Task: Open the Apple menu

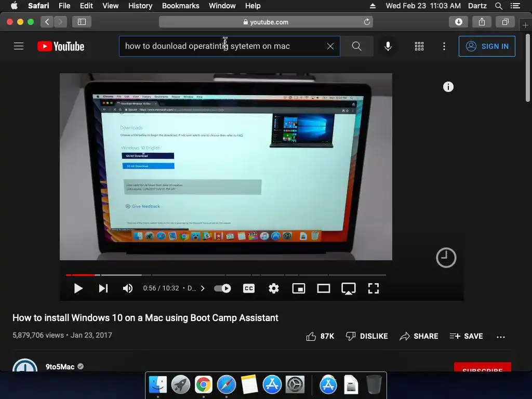Action: [x=14, y=6]
